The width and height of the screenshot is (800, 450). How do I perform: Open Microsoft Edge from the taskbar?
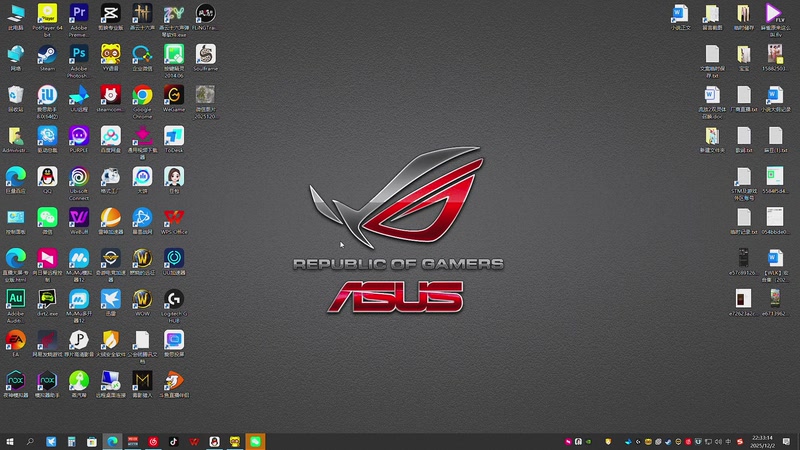(112, 441)
